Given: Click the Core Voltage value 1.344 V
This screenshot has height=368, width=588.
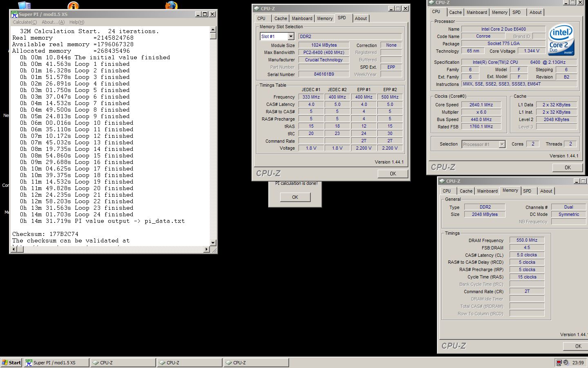Looking at the screenshot, I should click(x=531, y=51).
